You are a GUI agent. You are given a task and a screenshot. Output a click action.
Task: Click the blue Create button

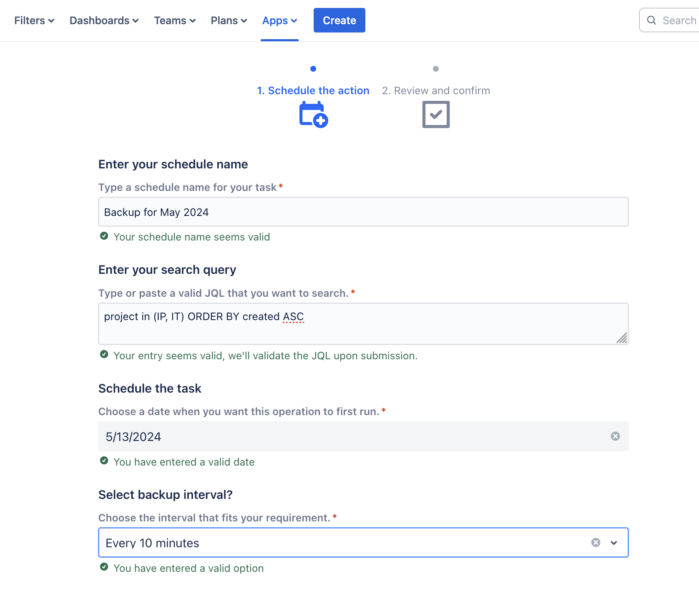pos(339,20)
